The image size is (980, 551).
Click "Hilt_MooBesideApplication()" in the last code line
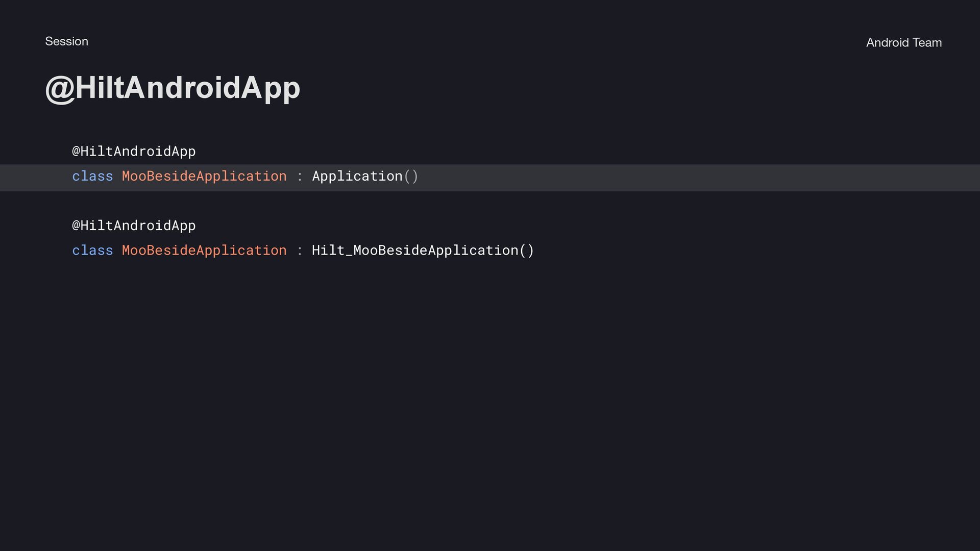click(x=423, y=250)
